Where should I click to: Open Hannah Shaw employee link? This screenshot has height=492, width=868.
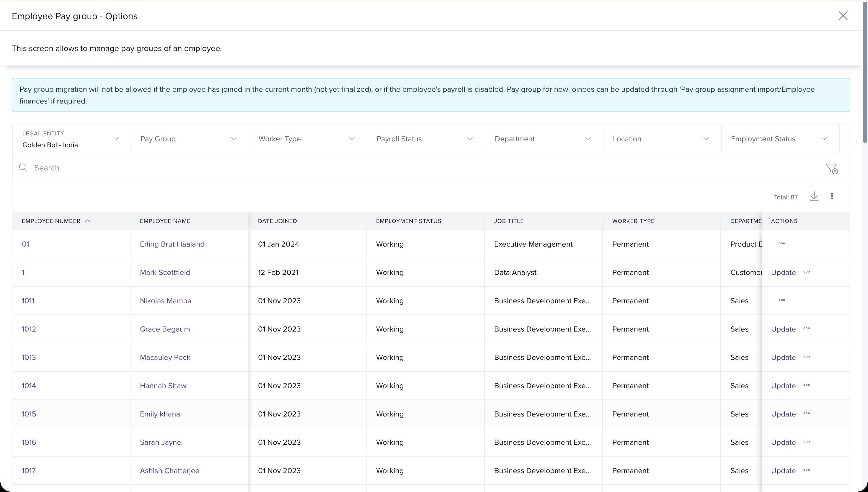pyautogui.click(x=163, y=386)
